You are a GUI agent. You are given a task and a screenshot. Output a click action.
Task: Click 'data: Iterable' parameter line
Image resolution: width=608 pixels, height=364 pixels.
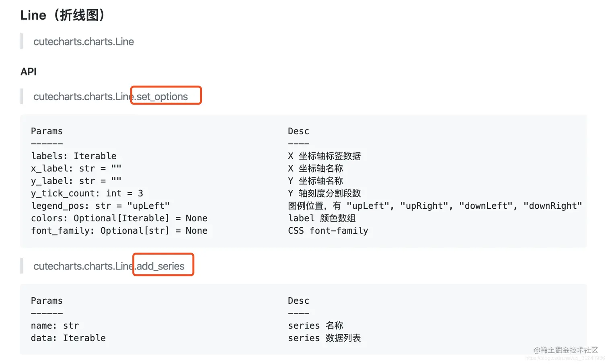coord(68,338)
